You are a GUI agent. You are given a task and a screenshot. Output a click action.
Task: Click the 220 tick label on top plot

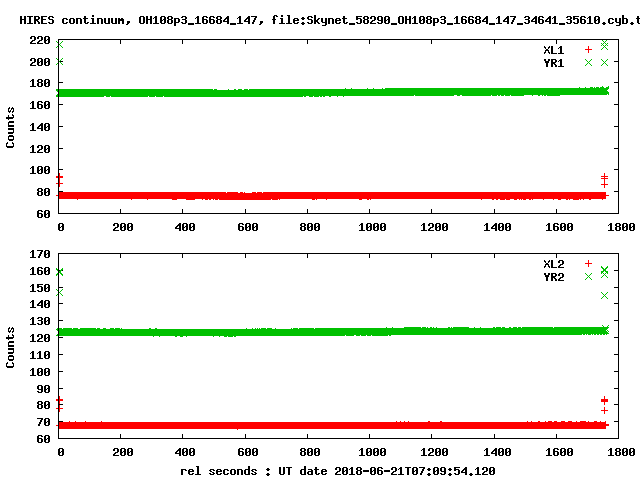pyautogui.click(x=40, y=40)
